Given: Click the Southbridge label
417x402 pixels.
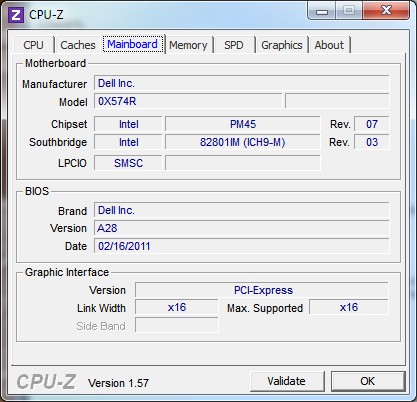Looking at the screenshot, I should (x=58, y=142).
